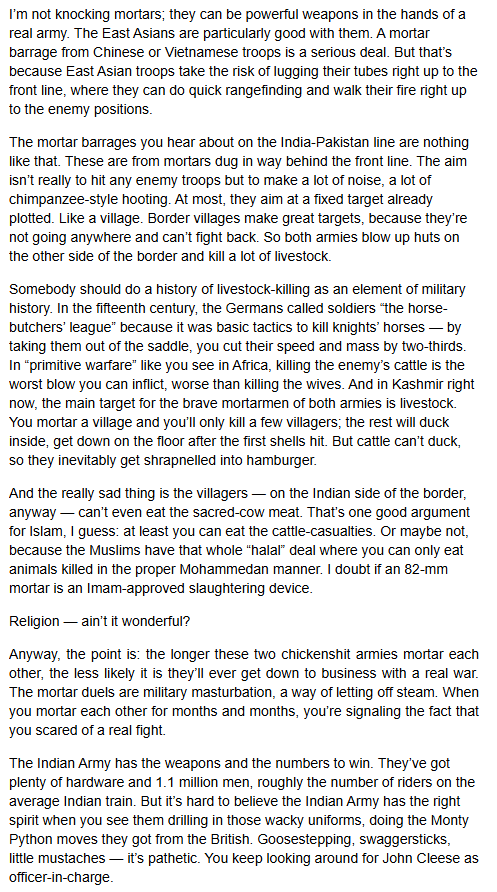This screenshot has width=497, height=892.
Task: Click the paragraph starting "I'm not knocking mortars"
Action: pos(243,62)
